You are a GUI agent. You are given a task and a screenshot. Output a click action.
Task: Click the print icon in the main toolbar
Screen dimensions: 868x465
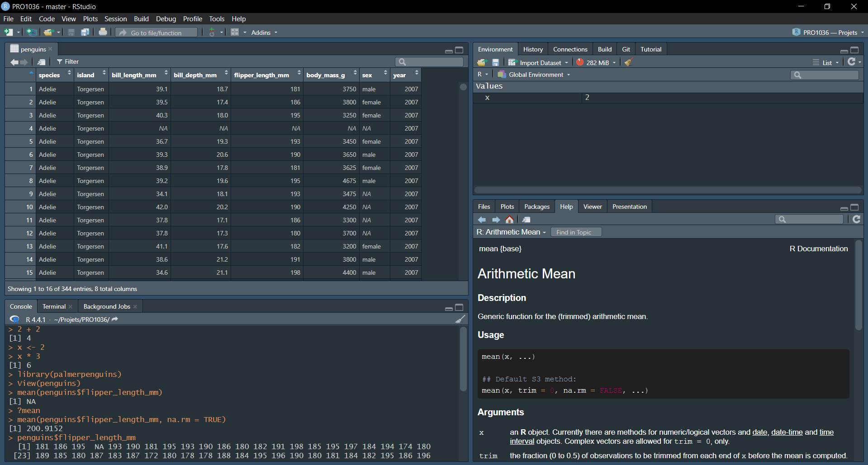(103, 32)
